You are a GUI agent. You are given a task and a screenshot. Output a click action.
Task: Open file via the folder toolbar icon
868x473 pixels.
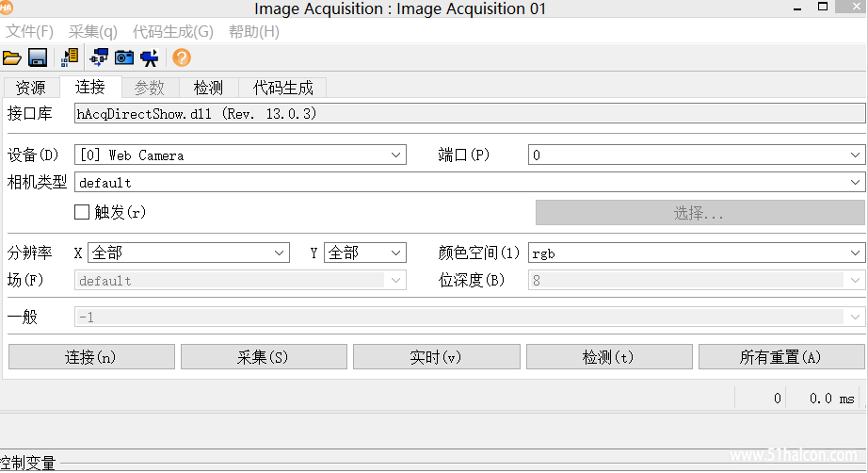[11, 57]
